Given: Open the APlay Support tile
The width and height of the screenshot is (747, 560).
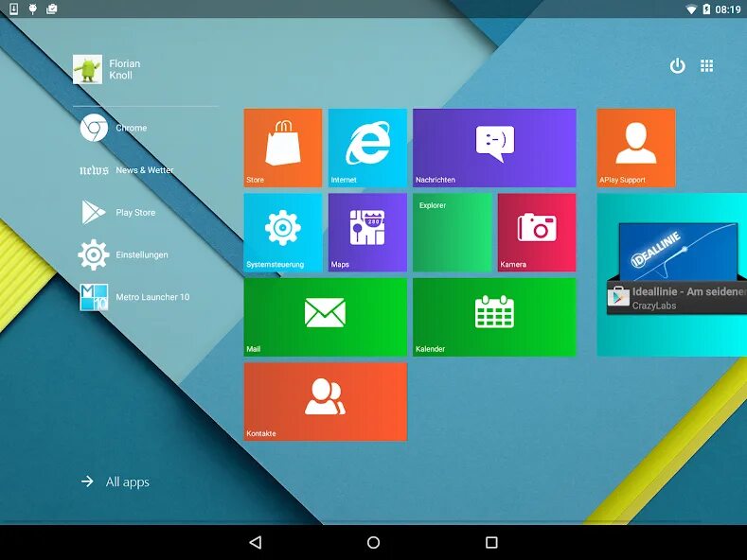Looking at the screenshot, I should coord(636,148).
